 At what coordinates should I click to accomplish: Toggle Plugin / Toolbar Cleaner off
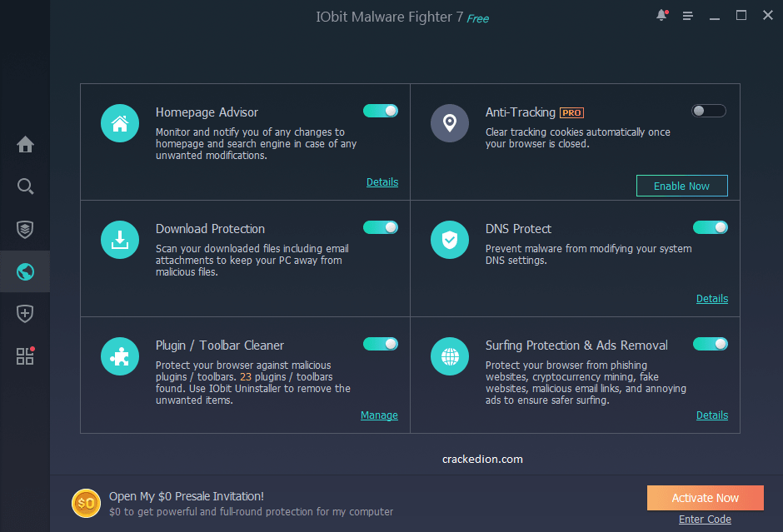coord(381,344)
